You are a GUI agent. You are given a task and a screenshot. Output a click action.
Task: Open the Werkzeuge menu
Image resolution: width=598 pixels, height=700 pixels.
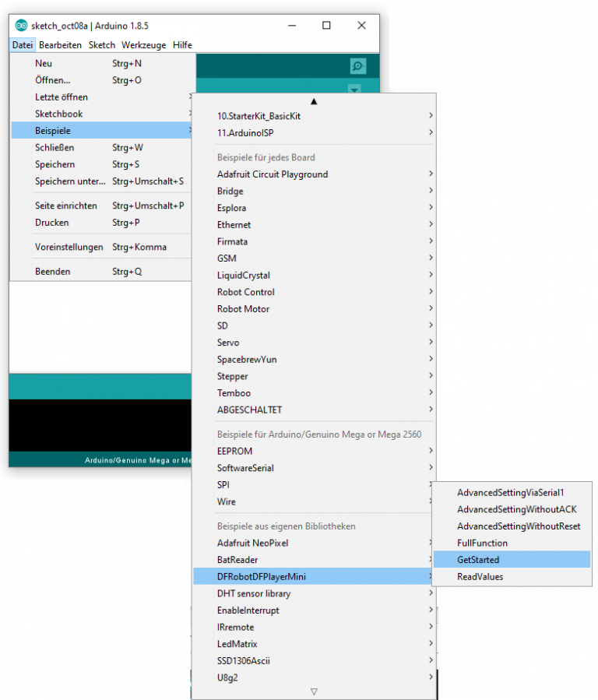point(144,44)
